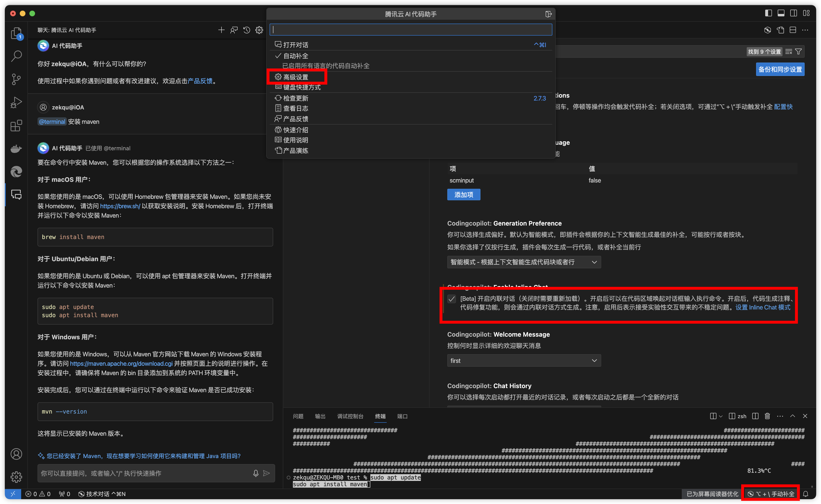Open the Generation Preference dropdown
821x504 pixels.
[524, 262]
